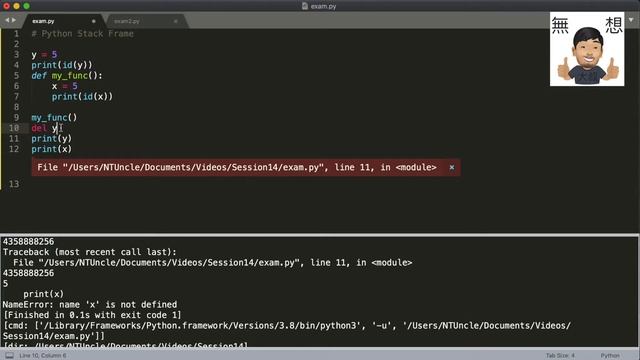Click 'print(x)' on line 12

(x=51, y=149)
